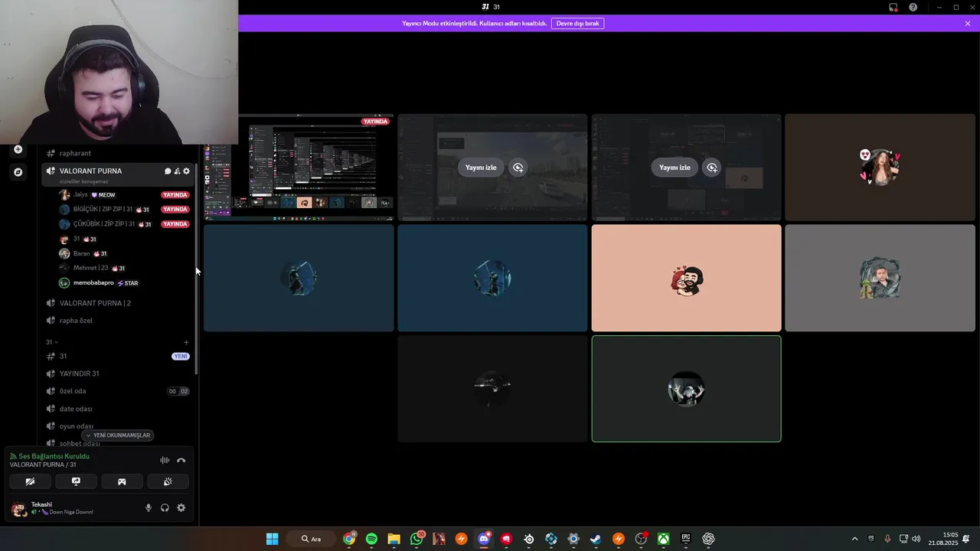980x551 pixels.
Task: Open the 31 text channel marked YENİ
Action: tap(118, 356)
